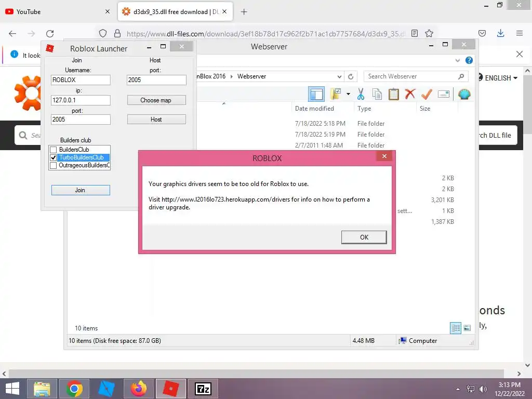Select the d3dx9_35.dll download tab
Image resolution: width=532 pixels, height=399 pixels.
pyautogui.click(x=175, y=12)
